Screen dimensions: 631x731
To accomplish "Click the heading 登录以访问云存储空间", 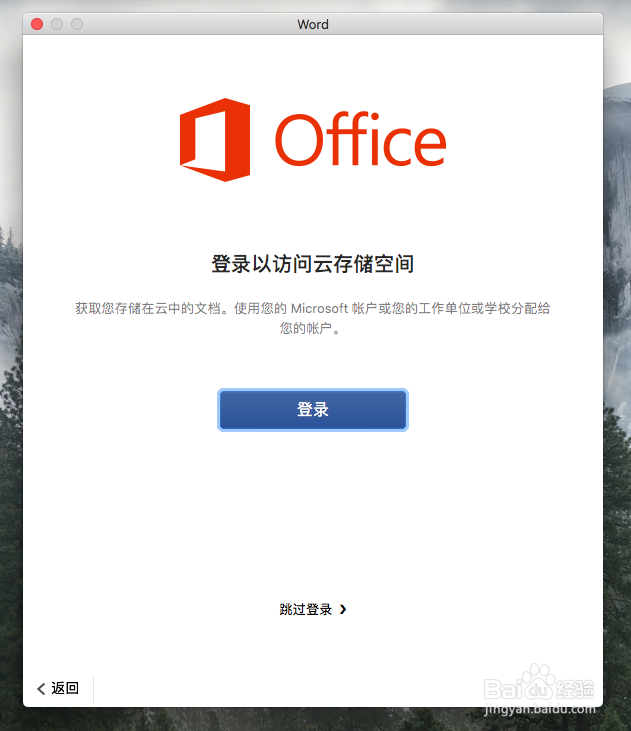I will point(313,264).
